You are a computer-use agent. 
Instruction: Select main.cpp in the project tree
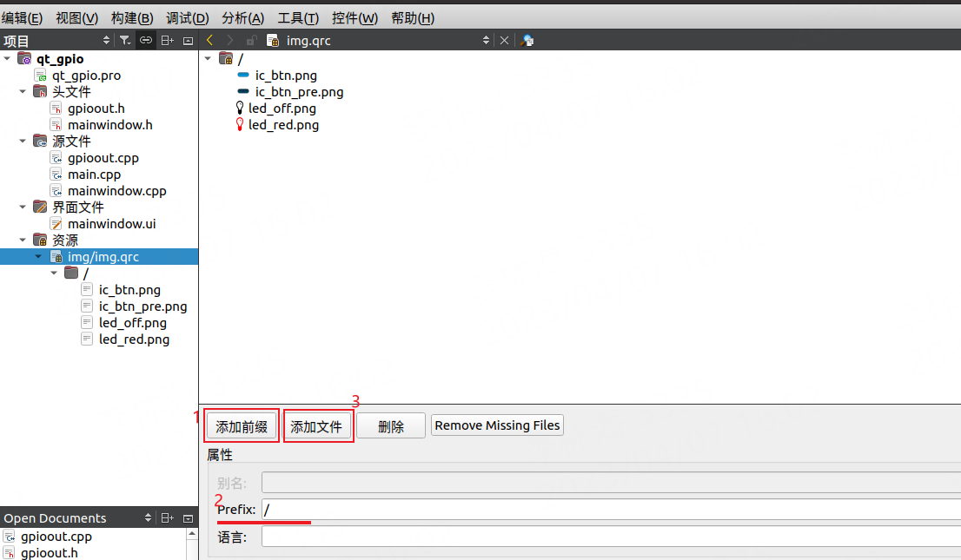pyautogui.click(x=95, y=175)
